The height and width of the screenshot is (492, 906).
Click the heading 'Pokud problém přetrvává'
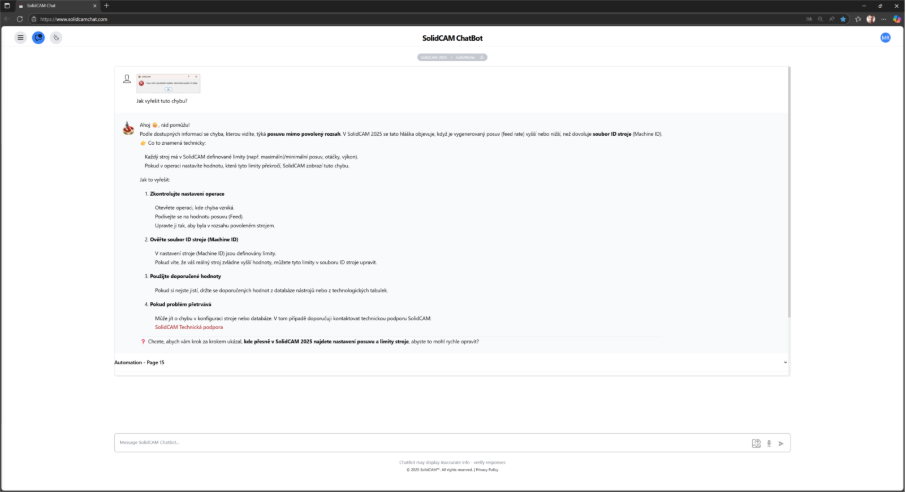180,304
